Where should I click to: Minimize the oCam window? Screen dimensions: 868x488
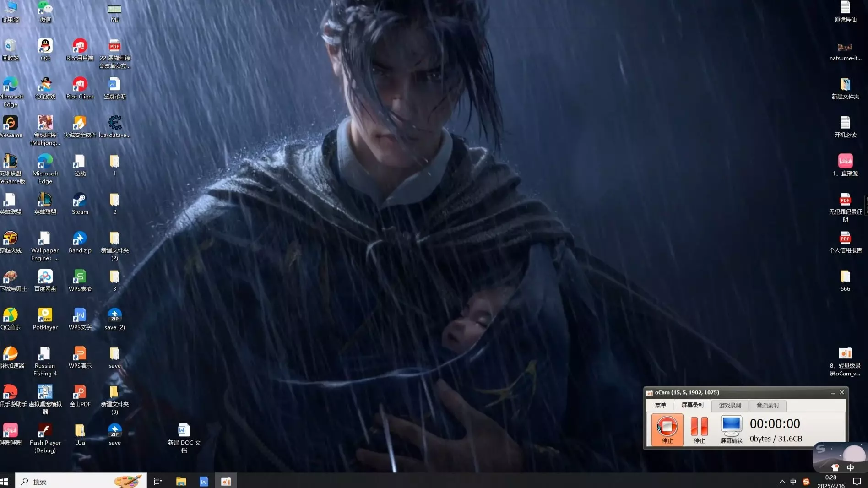tap(833, 393)
